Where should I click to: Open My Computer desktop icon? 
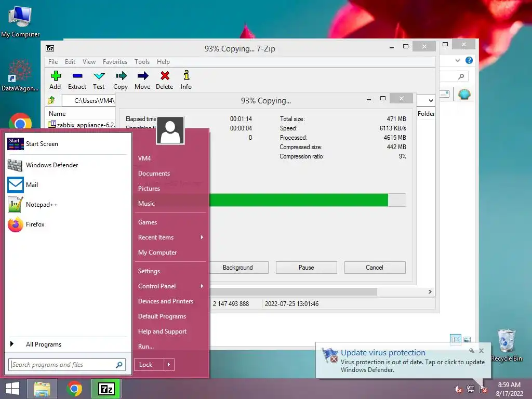click(20, 21)
